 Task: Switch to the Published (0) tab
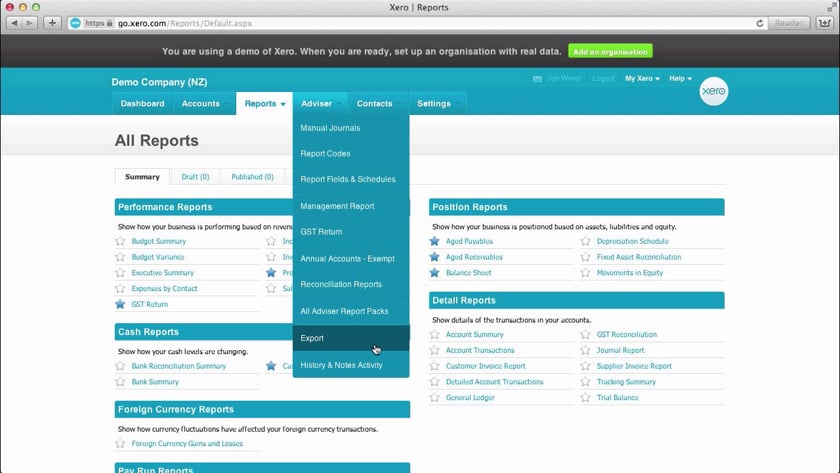tap(252, 177)
